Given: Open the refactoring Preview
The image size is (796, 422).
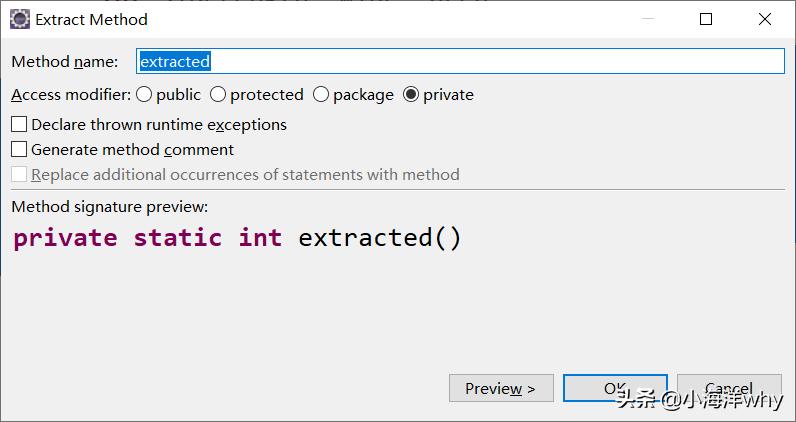Looking at the screenshot, I should tap(501, 388).
